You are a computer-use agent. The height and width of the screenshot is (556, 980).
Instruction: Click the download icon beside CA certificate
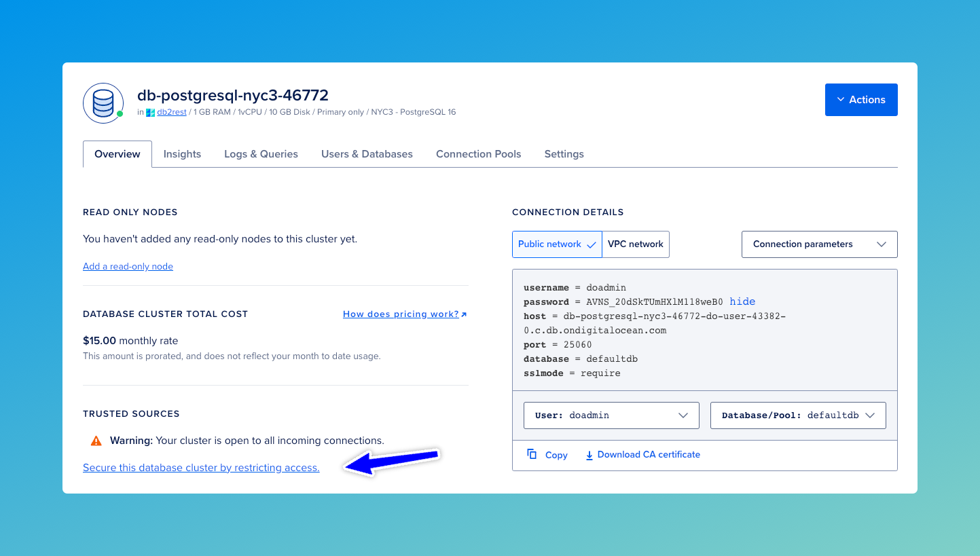point(589,455)
